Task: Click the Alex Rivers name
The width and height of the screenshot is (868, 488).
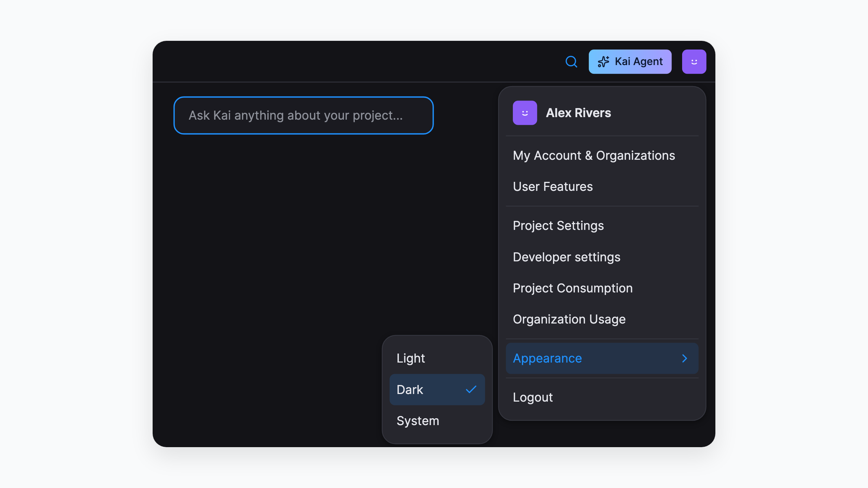Action: tap(578, 113)
